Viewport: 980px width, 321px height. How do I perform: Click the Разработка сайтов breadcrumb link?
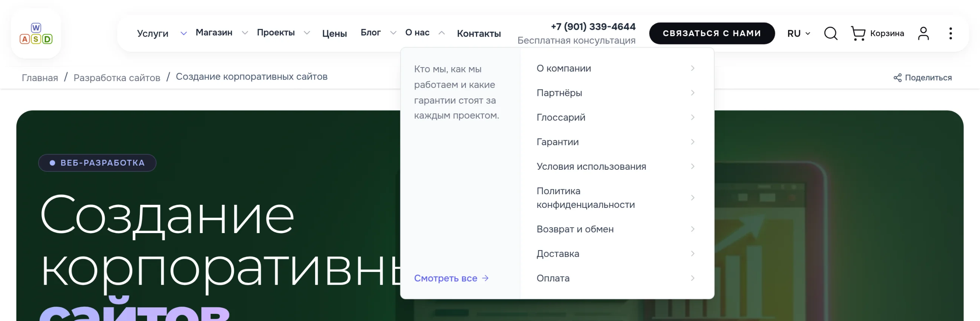(x=117, y=78)
